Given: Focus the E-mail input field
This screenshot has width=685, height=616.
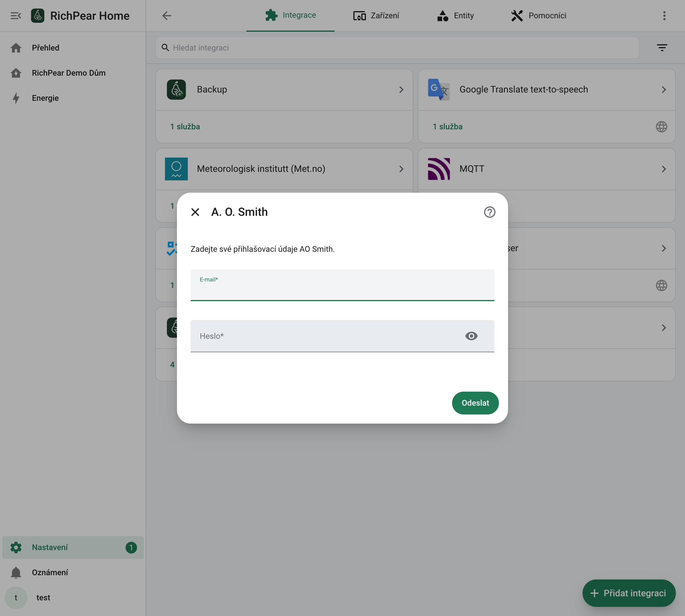Looking at the screenshot, I should tap(342, 285).
